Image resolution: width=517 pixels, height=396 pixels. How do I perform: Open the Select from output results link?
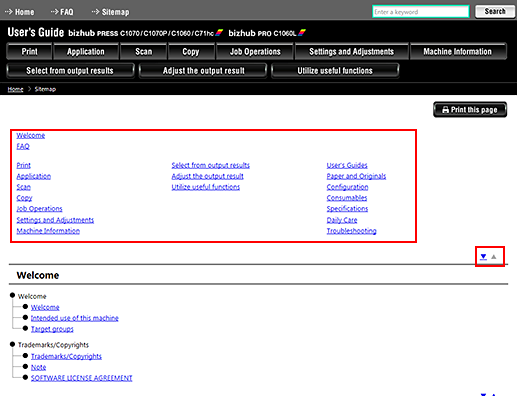[x=210, y=165]
